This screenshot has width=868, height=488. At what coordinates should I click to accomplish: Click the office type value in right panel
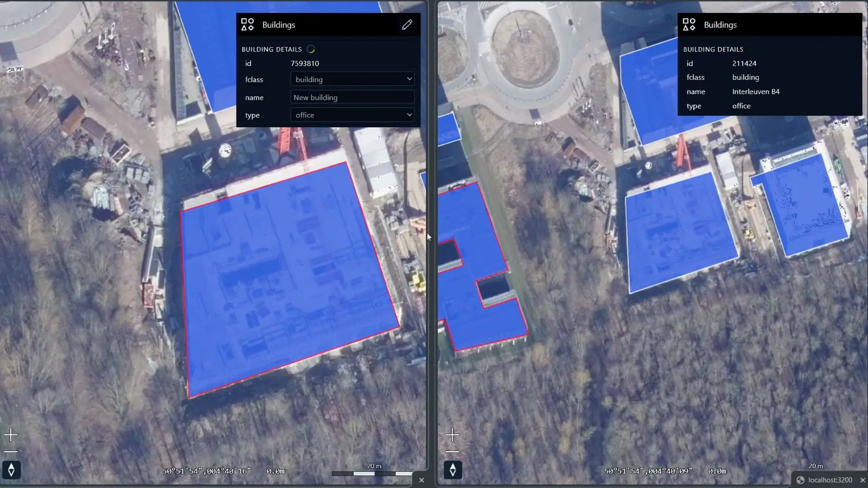pos(741,106)
